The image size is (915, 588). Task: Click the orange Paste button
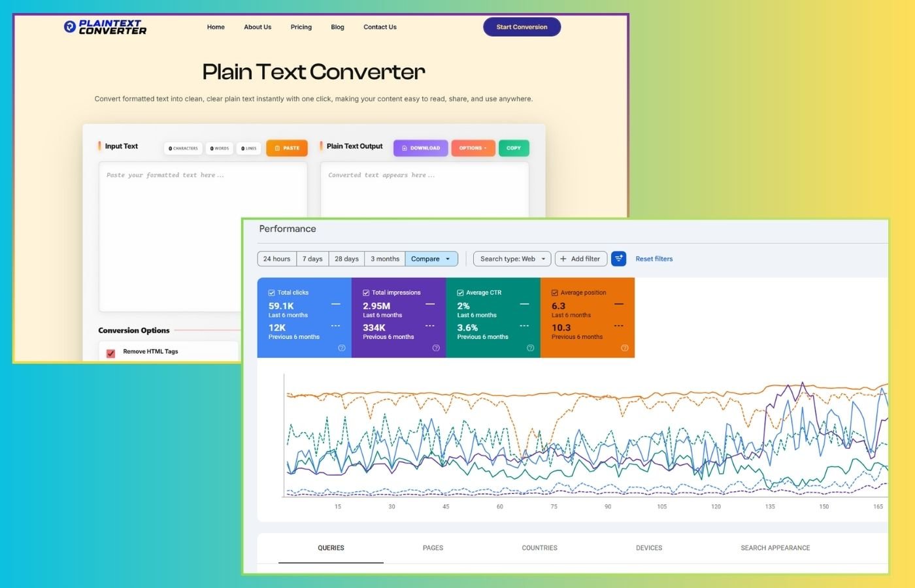(x=287, y=148)
